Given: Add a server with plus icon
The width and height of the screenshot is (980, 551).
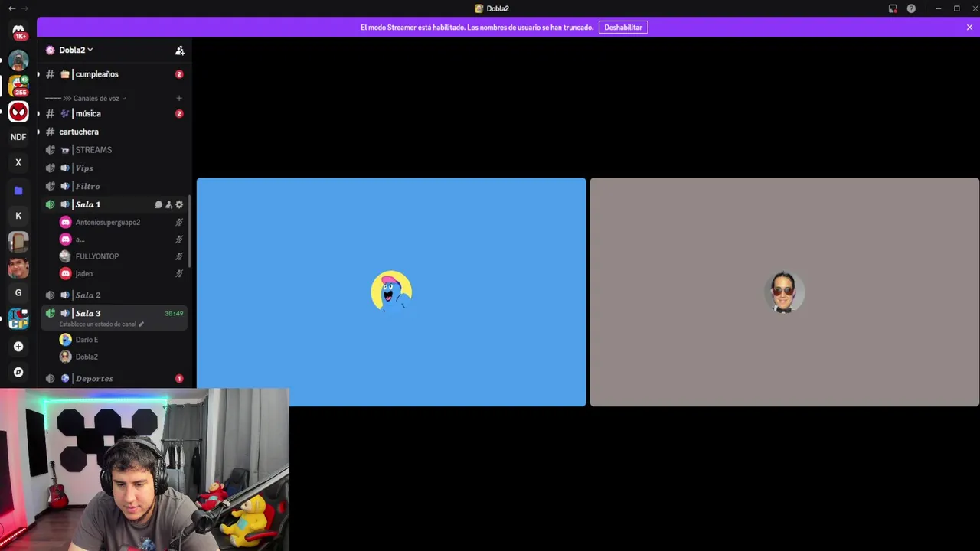Looking at the screenshot, I should [x=18, y=347].
